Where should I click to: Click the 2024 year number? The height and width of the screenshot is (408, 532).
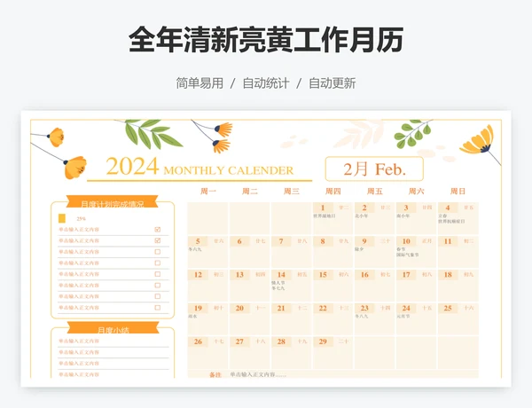tap(132, 166)
